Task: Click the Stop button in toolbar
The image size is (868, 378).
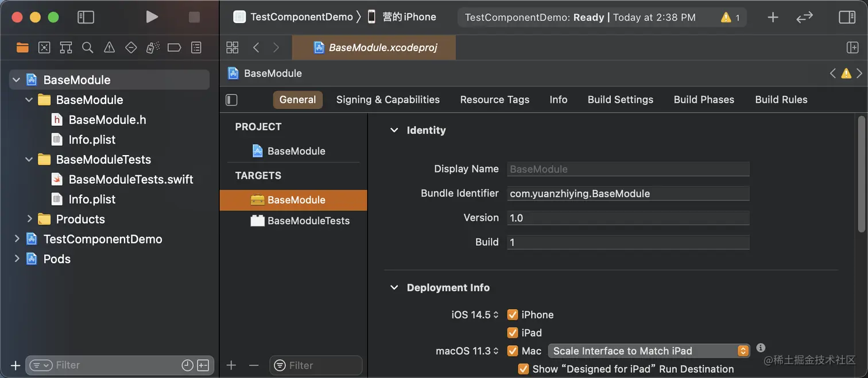Action: pyautogui.click(x=194, y=17)
